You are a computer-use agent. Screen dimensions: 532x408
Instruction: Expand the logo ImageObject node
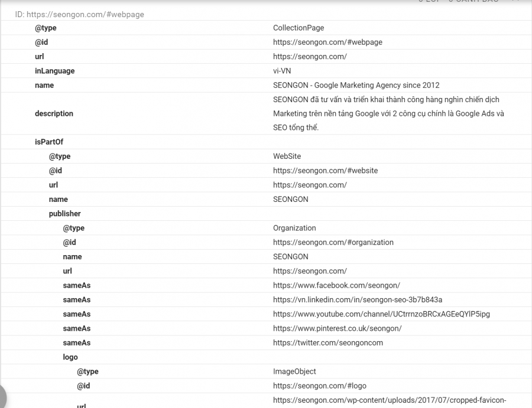click(70, 357)
